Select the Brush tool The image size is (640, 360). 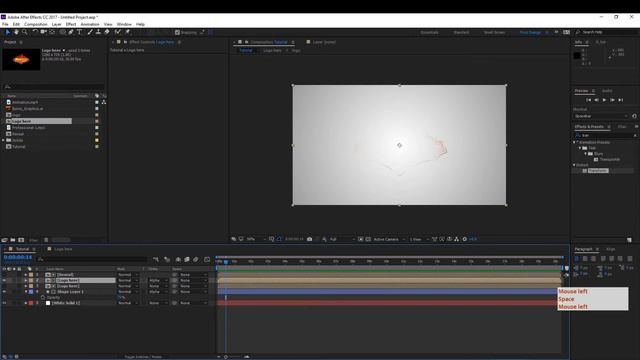tap(90, 32)
